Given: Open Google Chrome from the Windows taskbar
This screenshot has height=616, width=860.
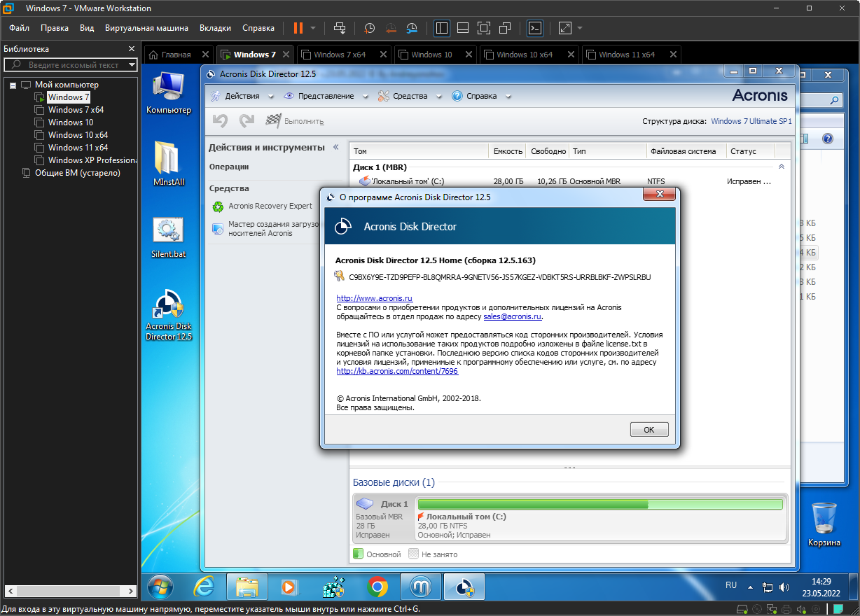Looking at the screenshot, I should tap(377, 587).
